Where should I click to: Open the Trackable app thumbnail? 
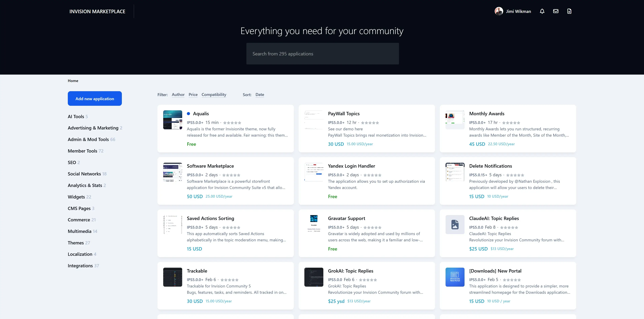(173, 277)
